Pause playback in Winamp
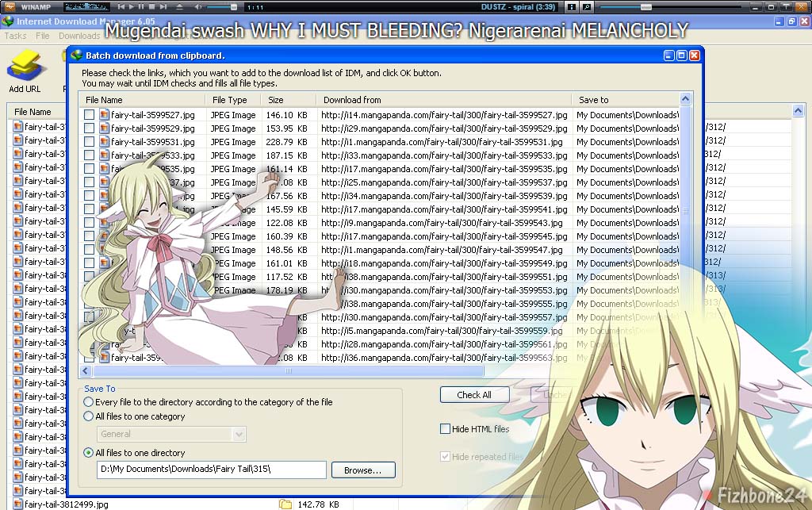 (x=141, y=6)
